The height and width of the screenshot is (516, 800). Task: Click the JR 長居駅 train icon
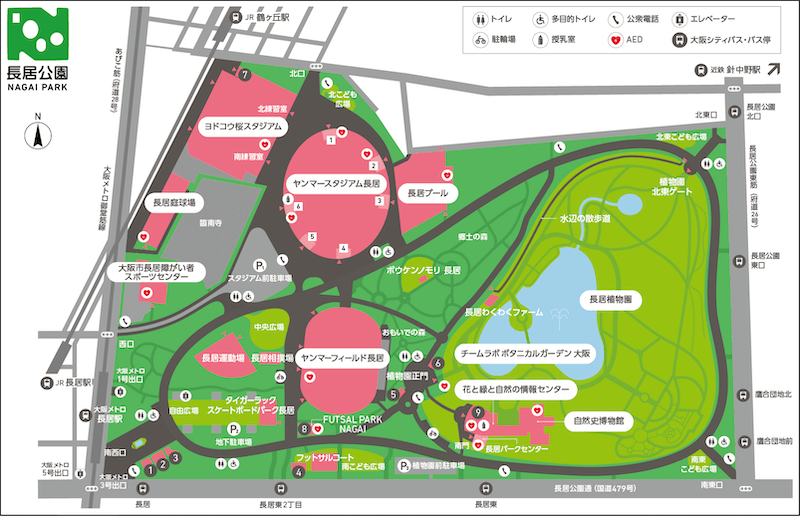[x=47, y=383]
